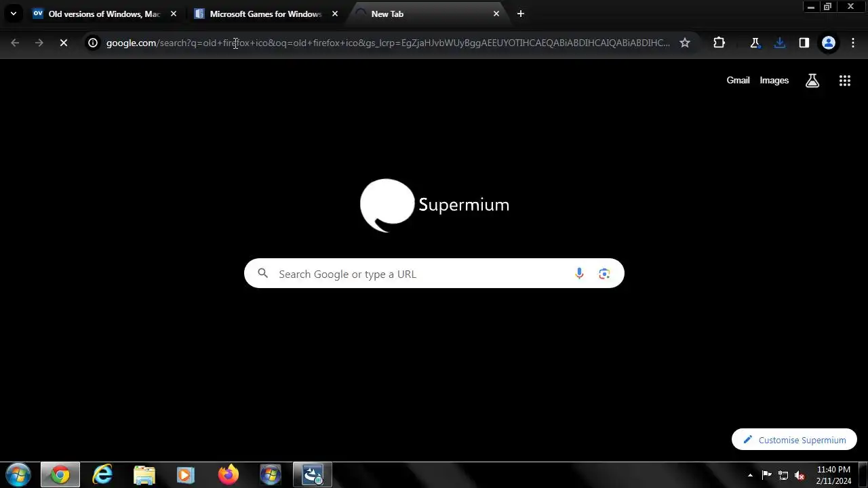868x488 pixels.
Task: Open the three-dot browser menu
Action: coord(853,43)
